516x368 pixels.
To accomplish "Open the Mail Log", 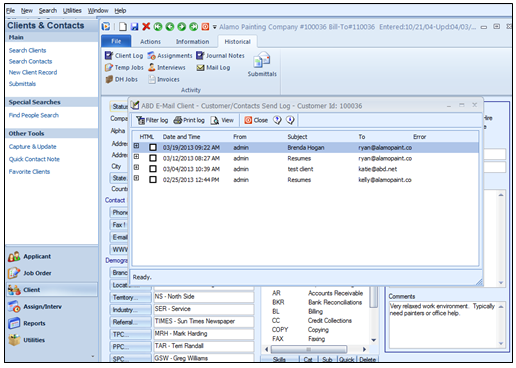I will pos(213,68).
